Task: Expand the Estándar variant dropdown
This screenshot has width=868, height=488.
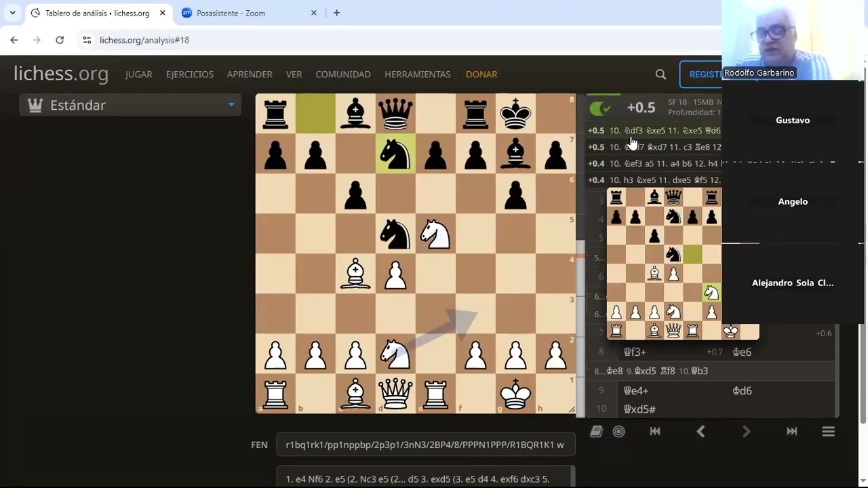Action: (x=130, y=105)
